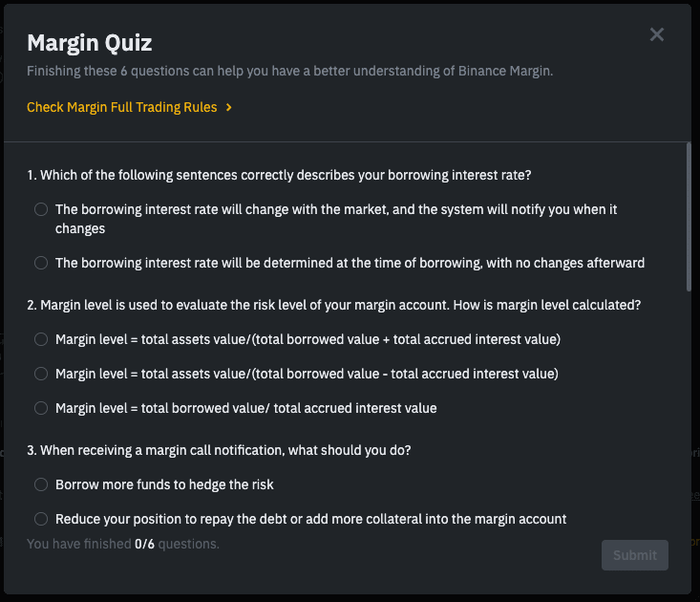Screen dimensions: 700x602
Task: Choose 'total borrowed value / total accrued interest' option
Action: (41, 408)
